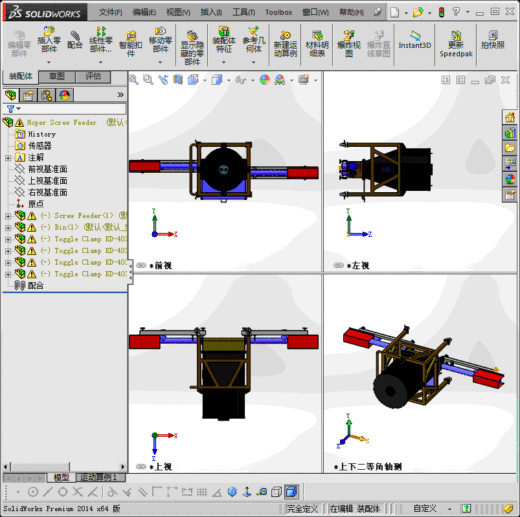The image size is (520, 517).
Task: Click feature tree horizontal scrollbar
Action: tap(63, 466)
